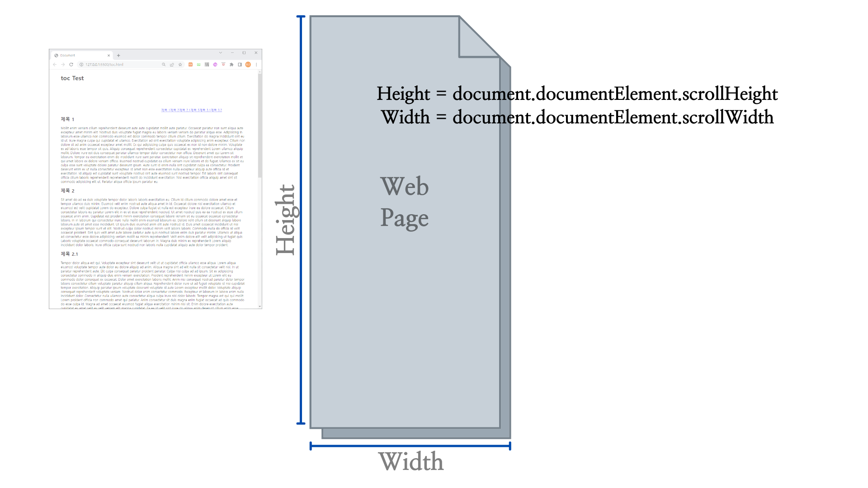Reload the page in the browser
The image size is (868, 488).
(71, 65)
